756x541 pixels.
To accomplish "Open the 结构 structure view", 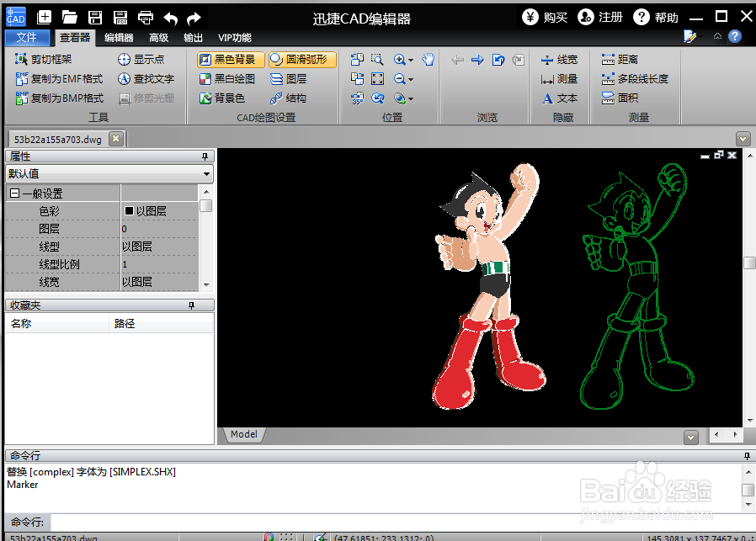I will click(x=288, y=98).
